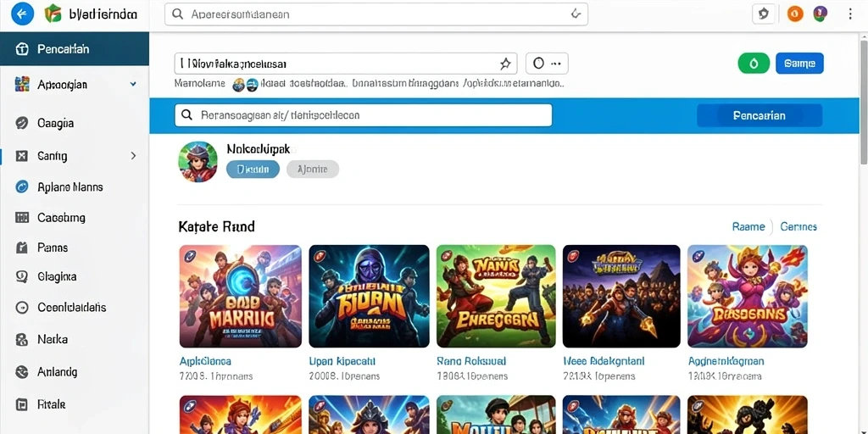Screen dimensions: 868x434
Task: Click the magnifier in the blue bar search
Action: click(187, 115)
